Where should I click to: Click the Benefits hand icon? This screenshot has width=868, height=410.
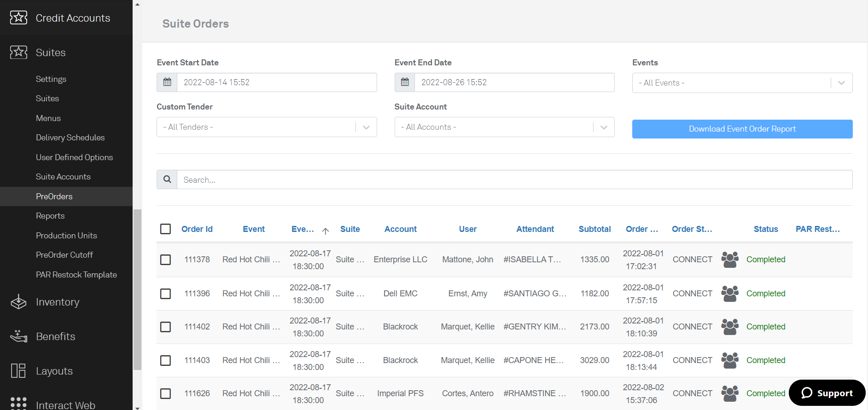click(x=18, y=336)
